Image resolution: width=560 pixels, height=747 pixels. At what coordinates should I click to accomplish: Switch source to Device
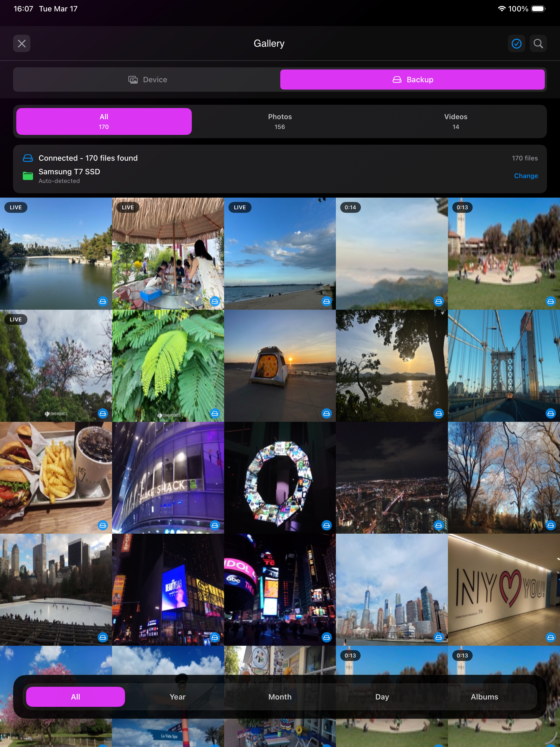tap(148, 80)
